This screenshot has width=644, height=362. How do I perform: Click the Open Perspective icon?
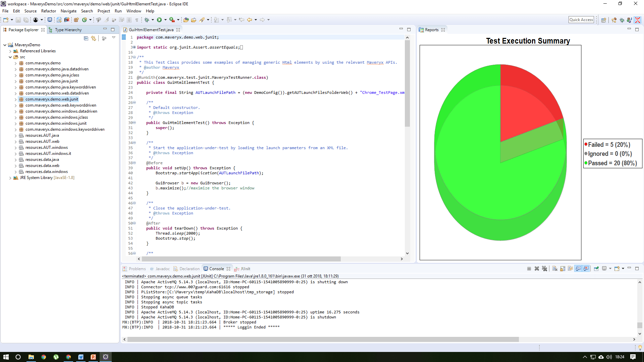click(603, 20)
